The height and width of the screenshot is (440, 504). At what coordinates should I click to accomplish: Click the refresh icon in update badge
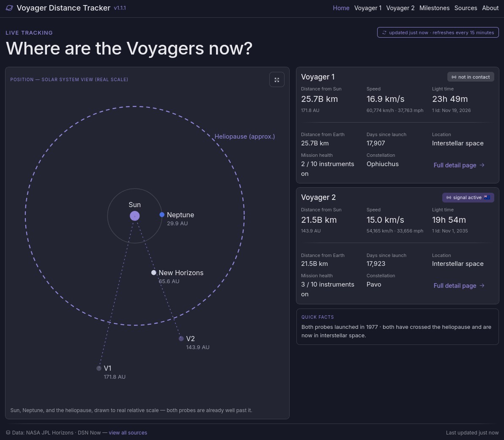[384, 33]
